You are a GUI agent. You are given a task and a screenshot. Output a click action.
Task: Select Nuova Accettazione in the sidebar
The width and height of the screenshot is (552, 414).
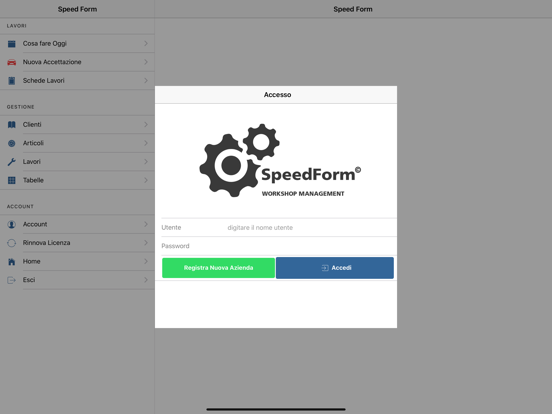tap(77, 62)
